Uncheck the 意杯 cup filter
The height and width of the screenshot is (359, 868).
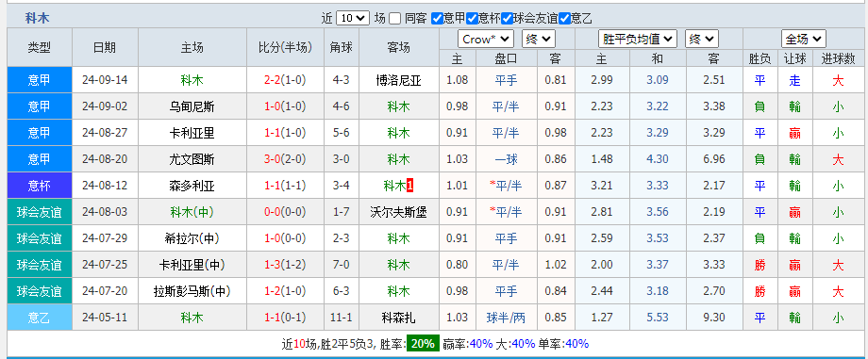point(472,18)
